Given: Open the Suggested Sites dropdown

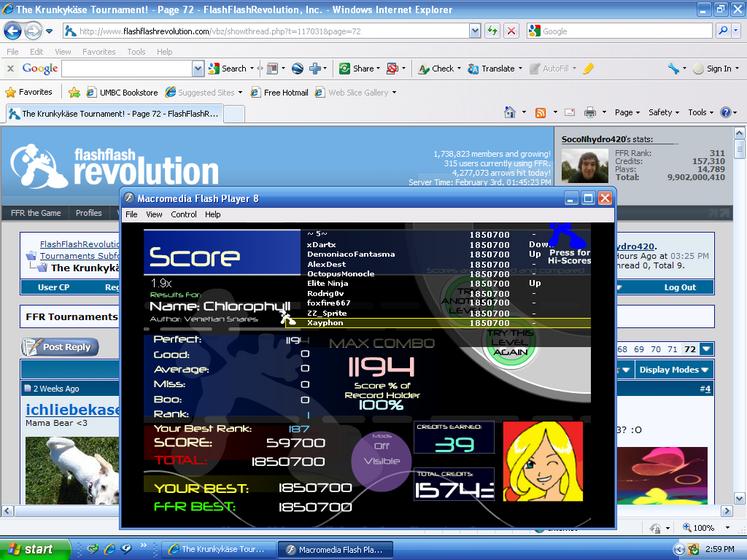Looking at the screenshot, I should [240, 92].
